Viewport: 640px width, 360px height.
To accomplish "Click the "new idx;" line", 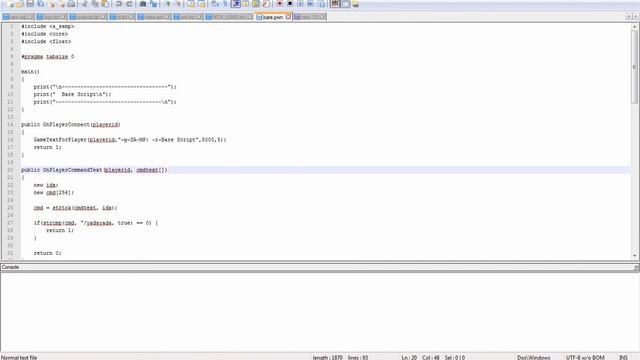I will [x=46, y=184].
